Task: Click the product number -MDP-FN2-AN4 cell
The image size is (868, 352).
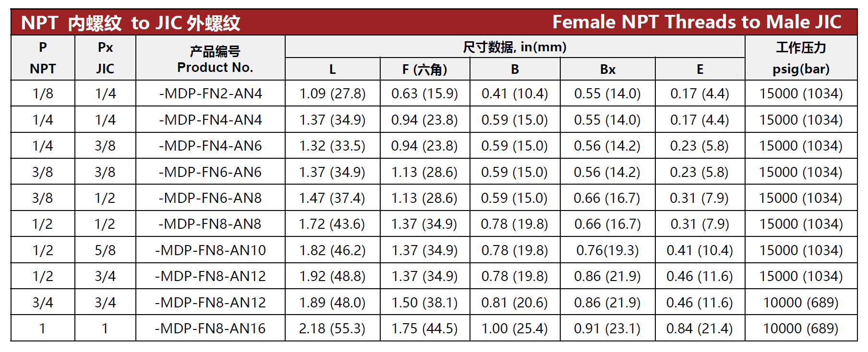Action: [210, 94]
